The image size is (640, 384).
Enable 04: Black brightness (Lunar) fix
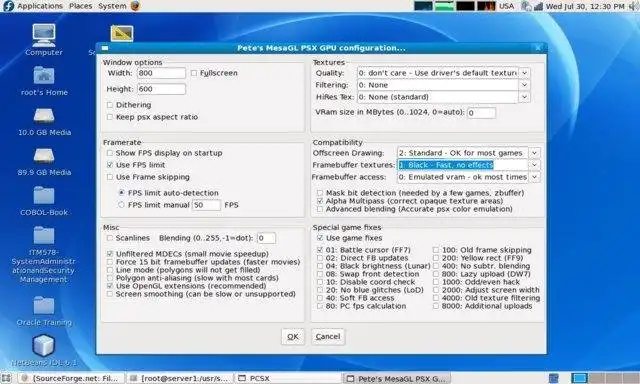click(x=320, y=266)
